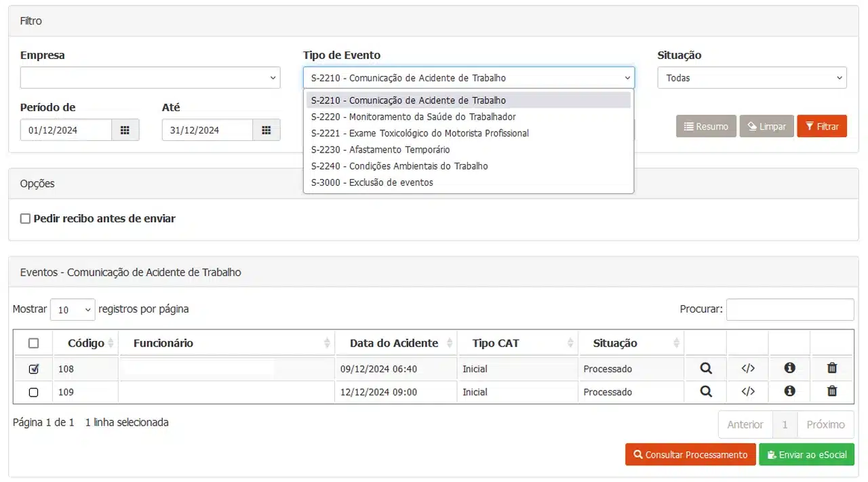Sort table by Data do Acidente
Viewport: 868px width, 482px height.
coord(396,343)
